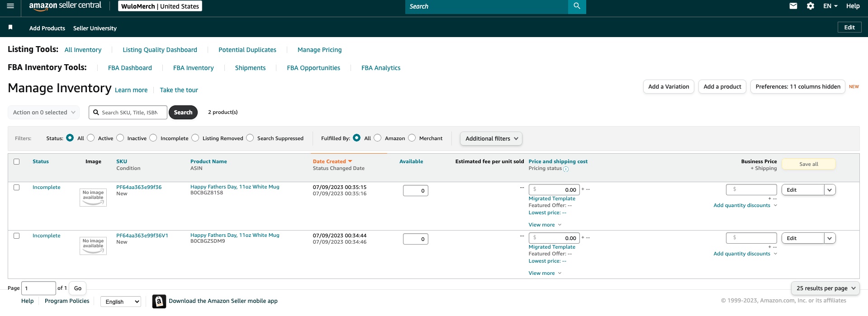Image resolution: width=868 pixels, height=316 pixels.
Task: Open Edit dropdown arrow for SKU PF64aa363e99f36V1
Action: pos(830,238)
